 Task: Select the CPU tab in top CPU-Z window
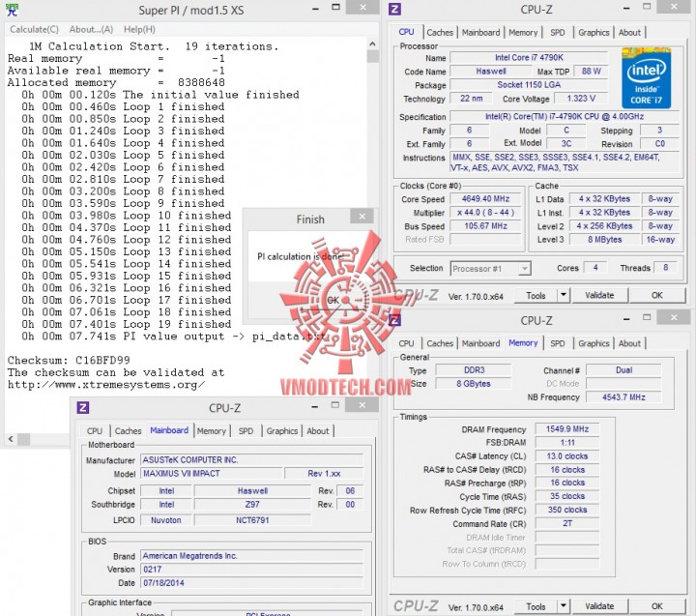[x=406, y=32]
